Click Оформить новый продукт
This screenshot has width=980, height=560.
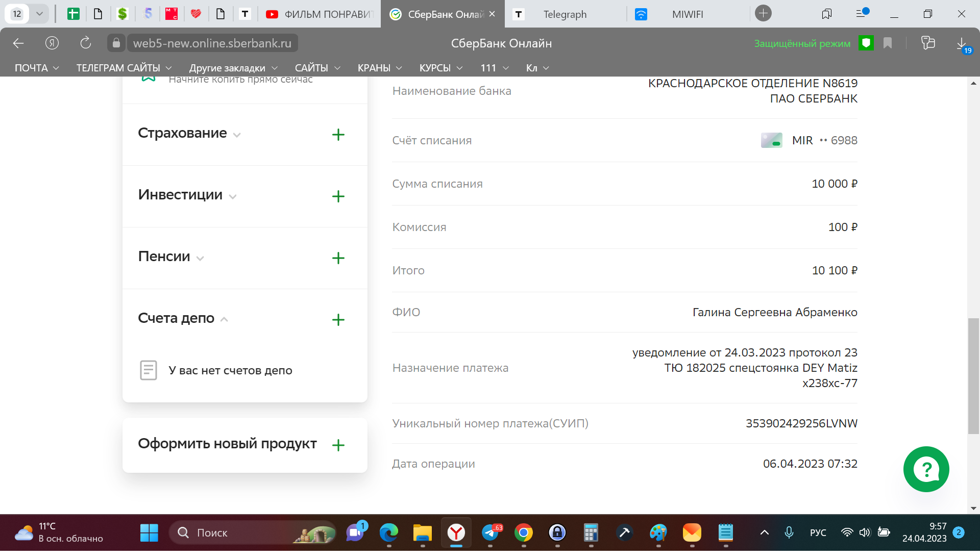(227, 444)
